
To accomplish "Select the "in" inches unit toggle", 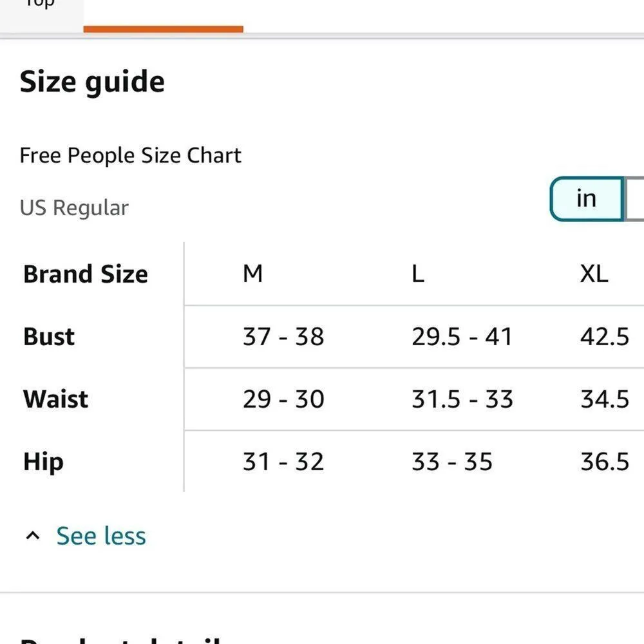I will click(586, 199).
